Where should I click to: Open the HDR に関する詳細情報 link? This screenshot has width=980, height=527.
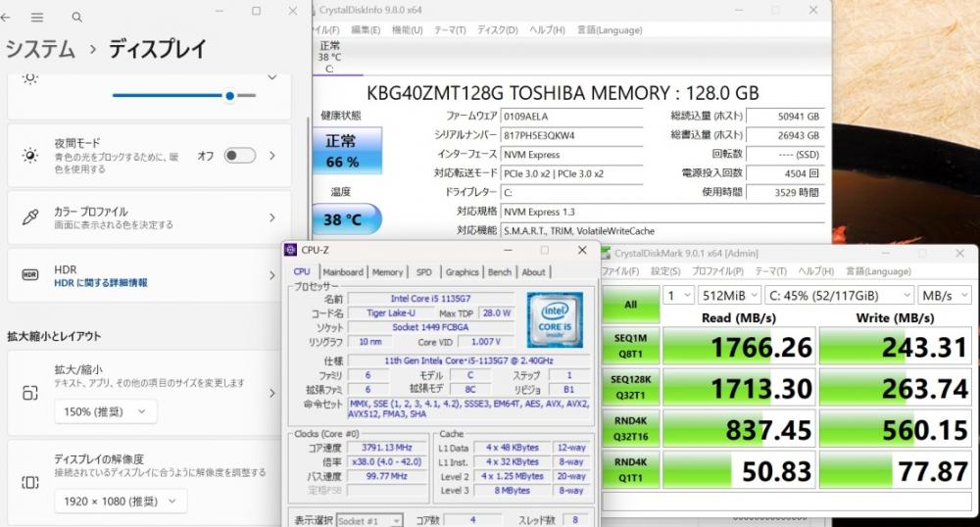pos(101,283)
